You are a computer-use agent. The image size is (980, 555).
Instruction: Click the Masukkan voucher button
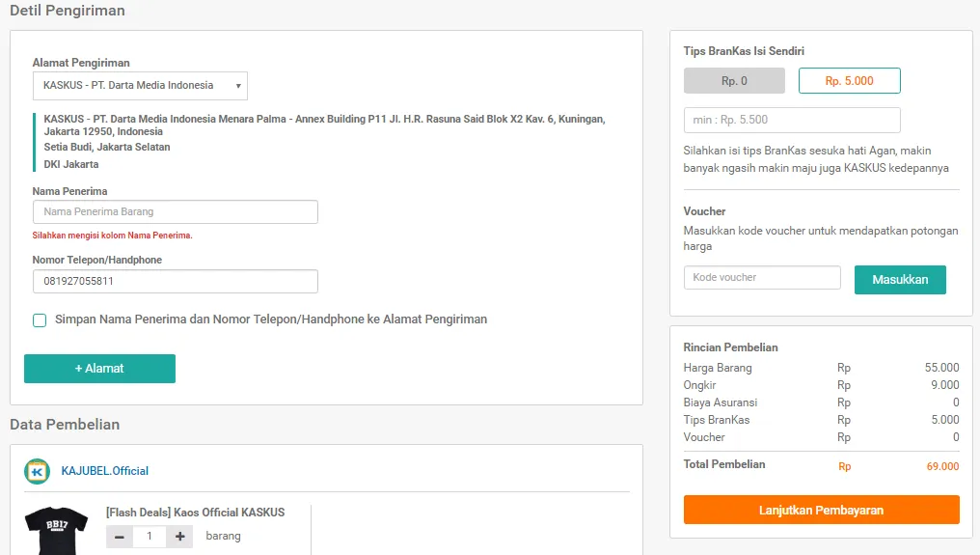(900, 280)
